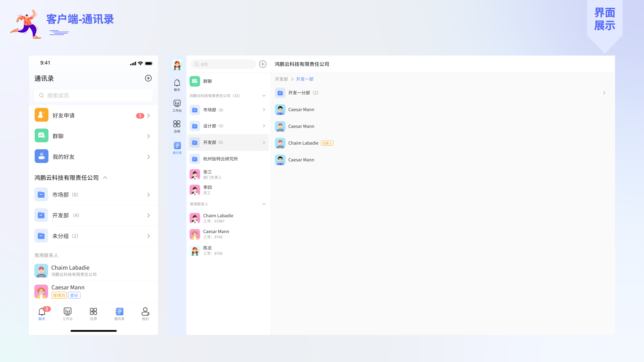The height and width of the screenshot is (362, 644).
Task: Expand desktop 市场部 (8) chevron
Action: (264, 110)
